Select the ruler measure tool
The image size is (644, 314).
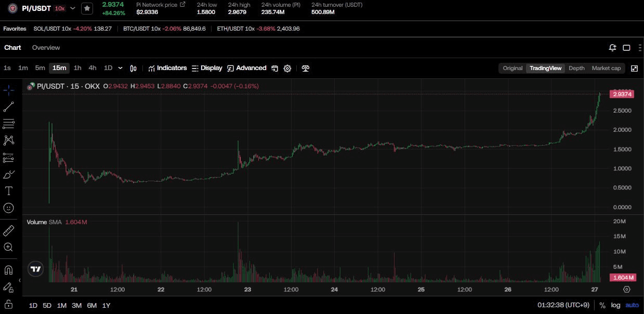pos(8,230)
